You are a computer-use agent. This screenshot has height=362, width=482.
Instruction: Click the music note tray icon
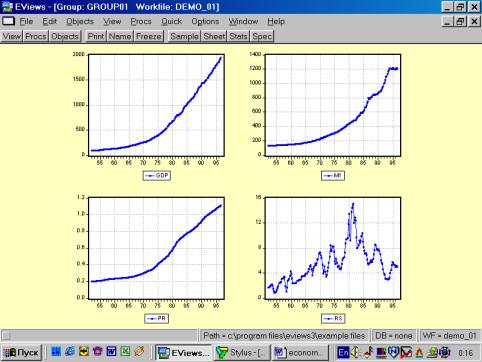pos(369,352)
